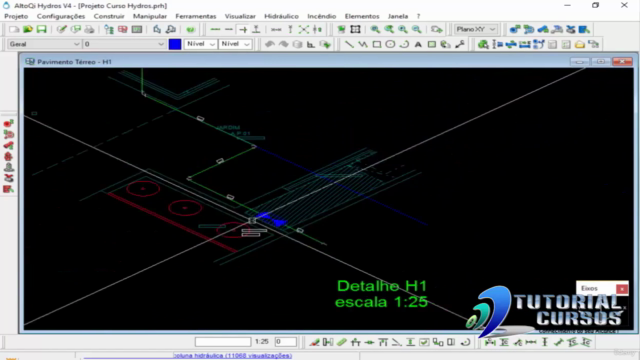Click the coluna hidráulica visualizações link

233,356
